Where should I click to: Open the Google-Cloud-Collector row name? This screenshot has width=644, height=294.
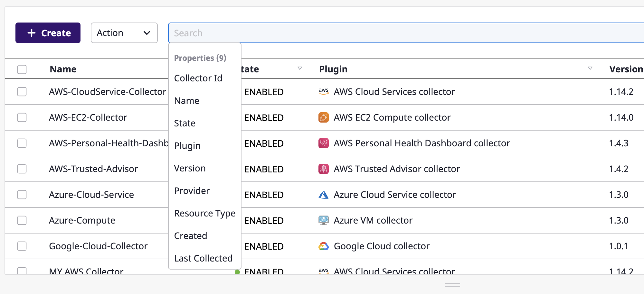(x=98, y=246)
